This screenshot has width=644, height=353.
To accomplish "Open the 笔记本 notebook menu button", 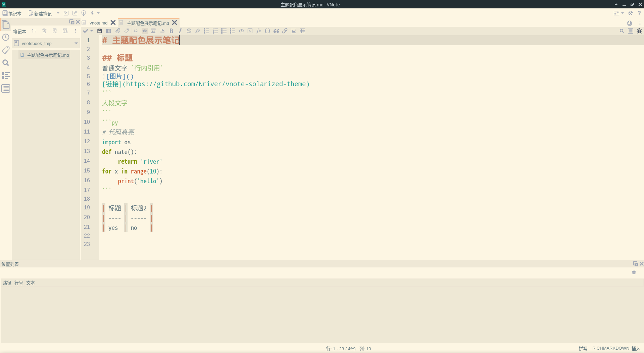I will point(12,13).
